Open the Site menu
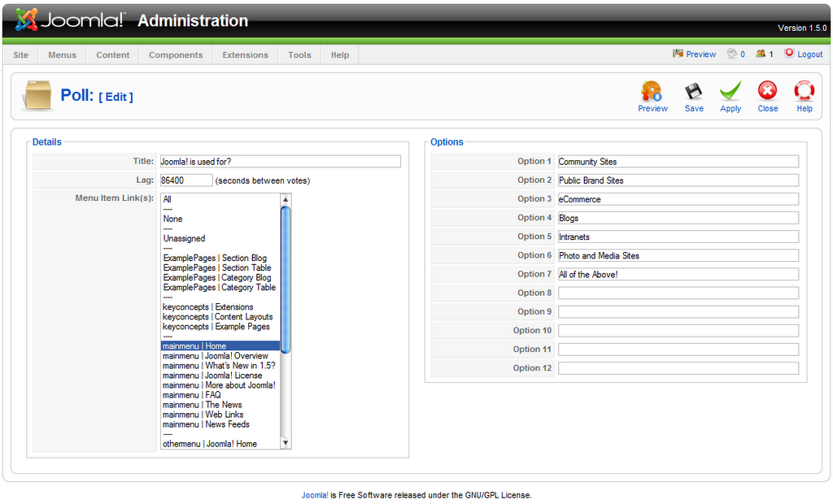 pos(20,54)
